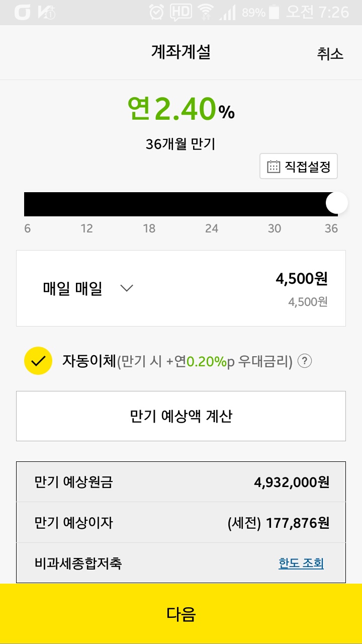Tap the 만기 예상원금 row
The image size is (362, 644).
pos(181,482)
